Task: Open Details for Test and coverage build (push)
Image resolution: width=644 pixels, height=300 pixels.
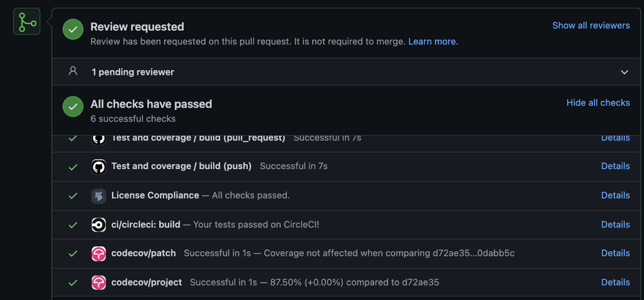Action: click(x=615, y=166)
